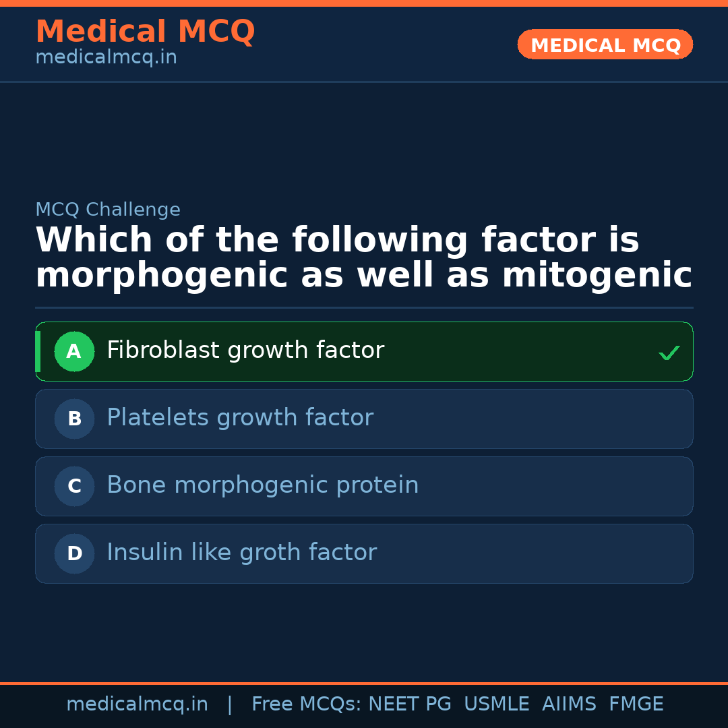Click the orange MEDICAL MCQ badge
The width and height of the screenshot is (728, 728).
click(605, 44)
